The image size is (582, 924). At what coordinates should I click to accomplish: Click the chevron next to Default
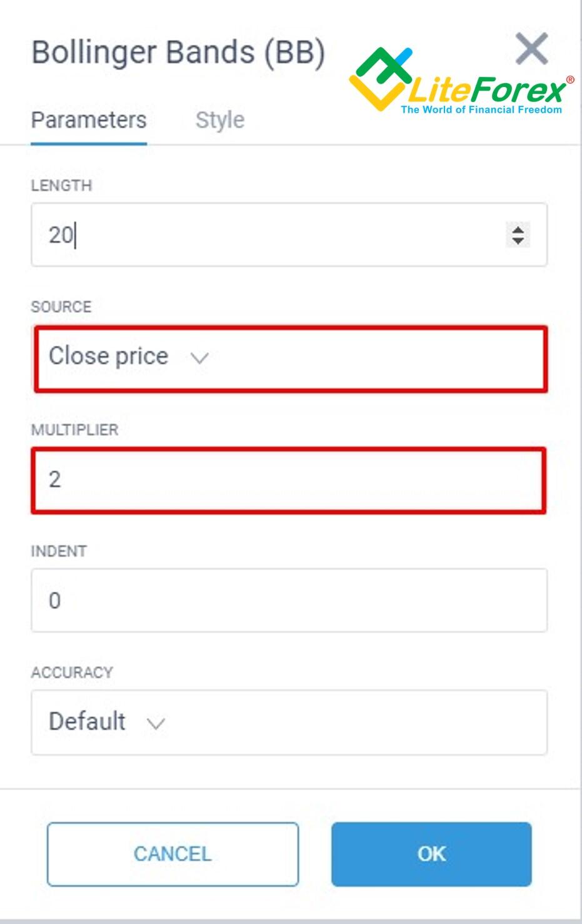pos(156,724)
